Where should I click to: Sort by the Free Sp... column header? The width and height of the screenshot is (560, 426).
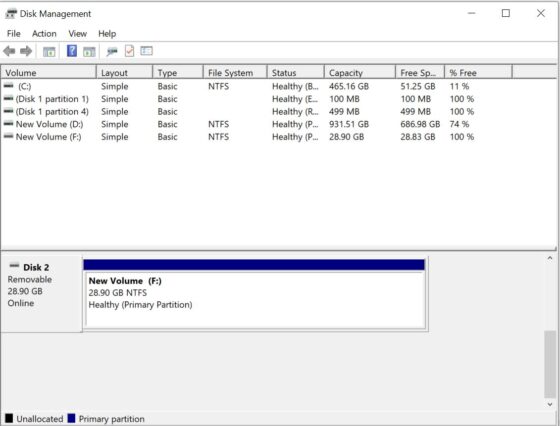(420, 72)
